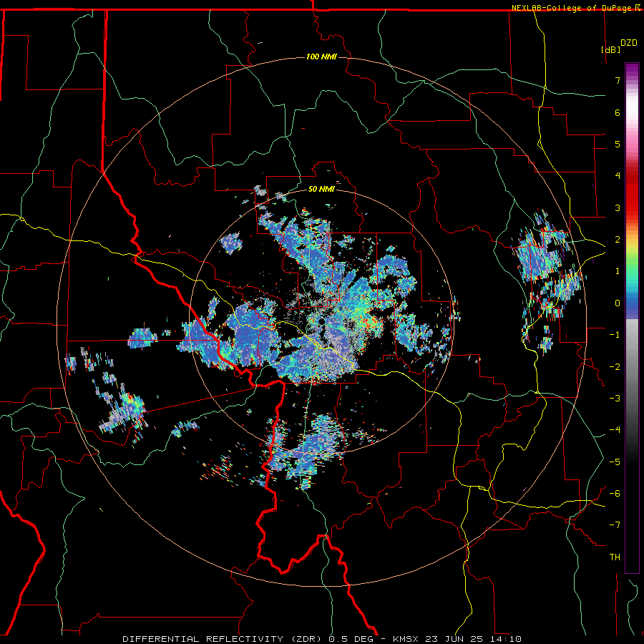The width and height of the screenshot is (644, 644).
Task: Click the 1 value on color scale
Action: click(618, 271)
